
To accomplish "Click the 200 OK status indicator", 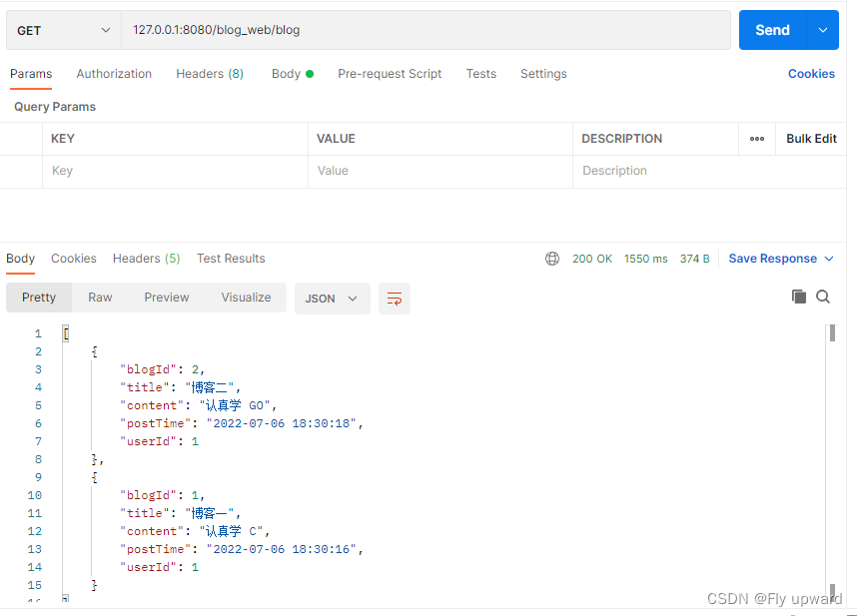I will pos(592,258).
